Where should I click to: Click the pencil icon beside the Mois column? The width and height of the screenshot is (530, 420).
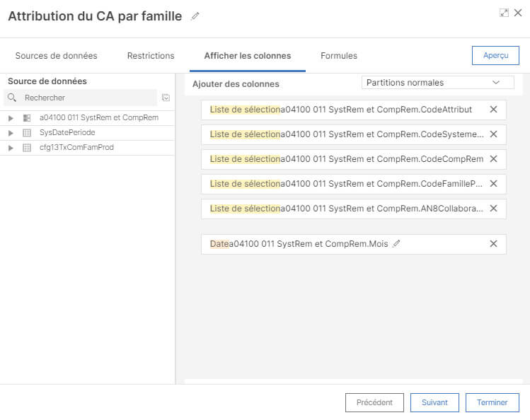(396, 244)
